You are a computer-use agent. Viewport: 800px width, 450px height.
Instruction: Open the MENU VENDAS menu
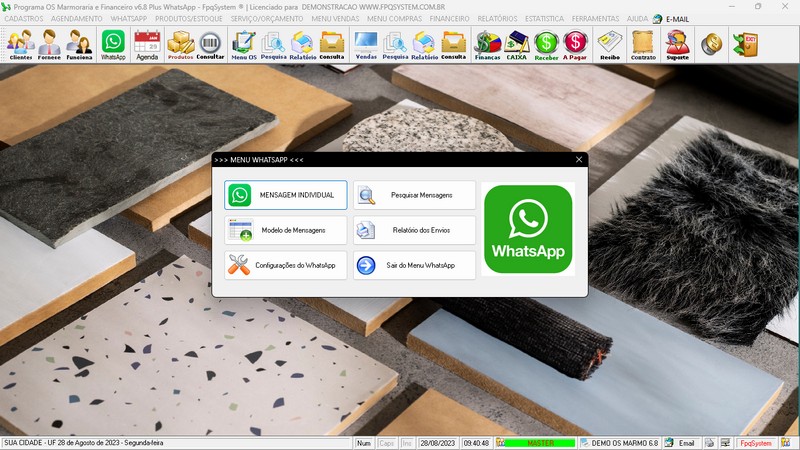335,19
